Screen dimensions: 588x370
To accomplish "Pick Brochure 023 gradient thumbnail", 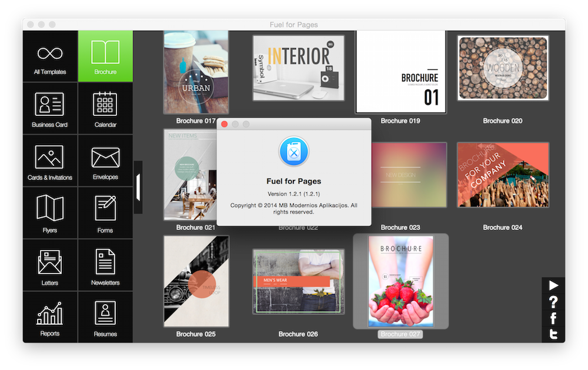I will (409, 175).
